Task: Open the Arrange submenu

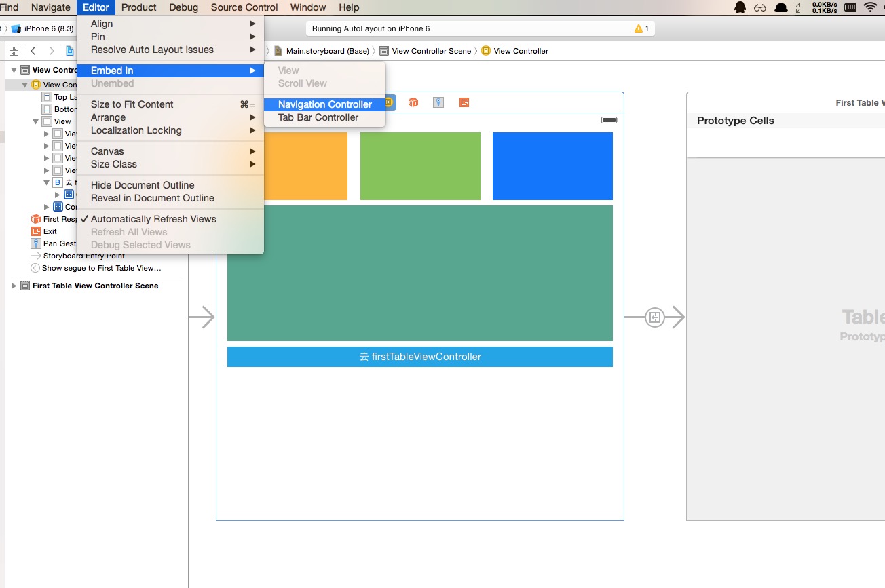Action: tap(170, 117)
